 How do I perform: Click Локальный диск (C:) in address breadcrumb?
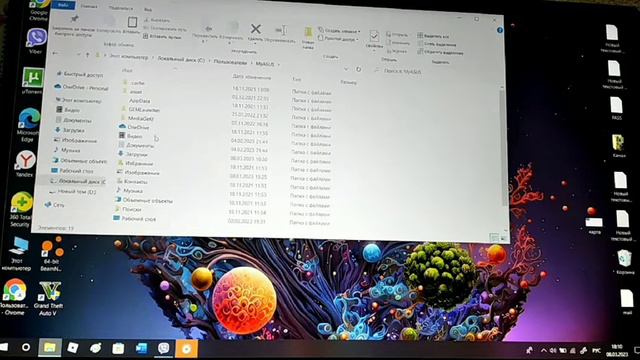pos(181,60)
